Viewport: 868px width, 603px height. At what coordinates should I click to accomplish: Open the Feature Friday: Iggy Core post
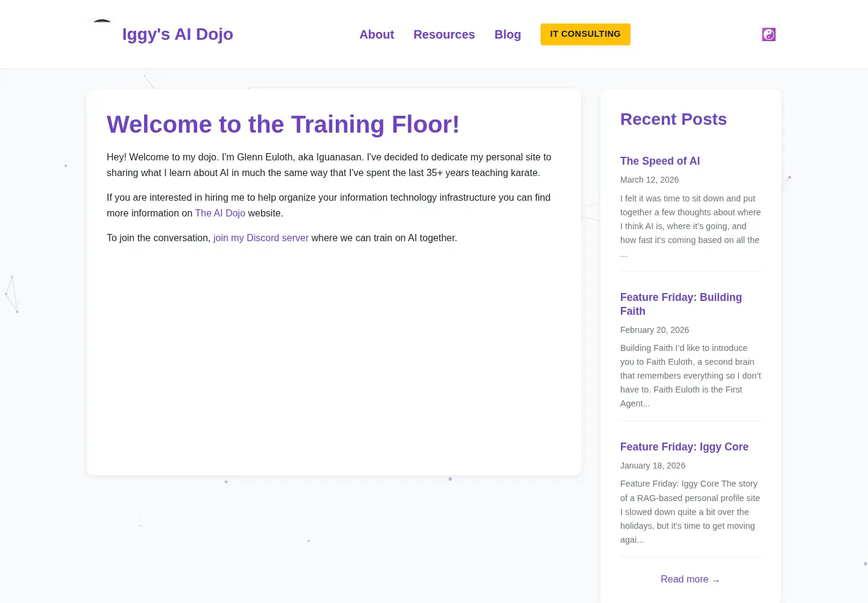(684, 447)
